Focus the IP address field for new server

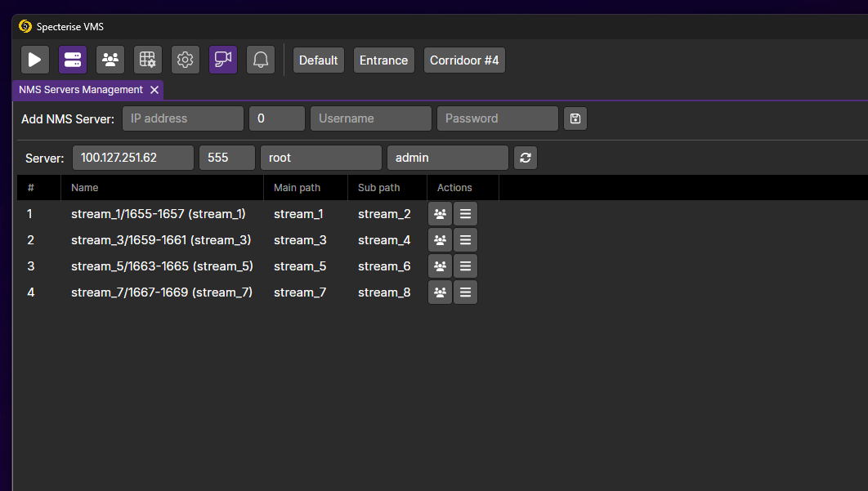click(183, 118)
